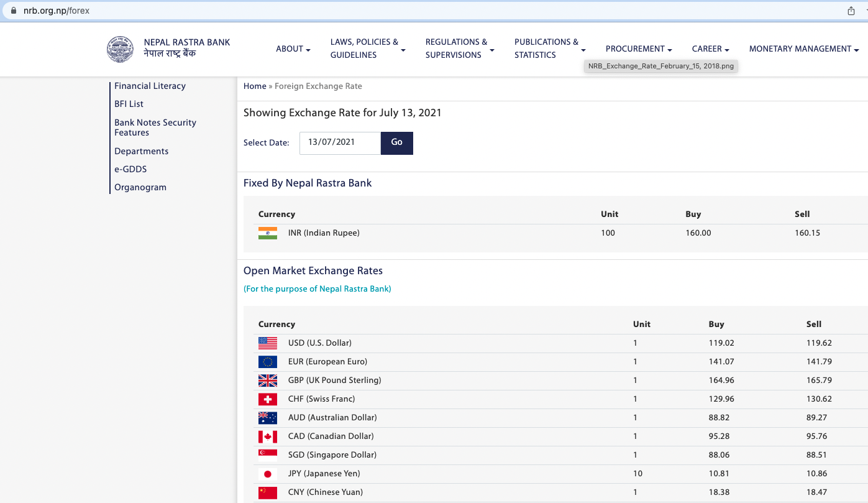868x503 pixels.
Task: Click the EU flag icon next to EUR
Action: (268, 362)
